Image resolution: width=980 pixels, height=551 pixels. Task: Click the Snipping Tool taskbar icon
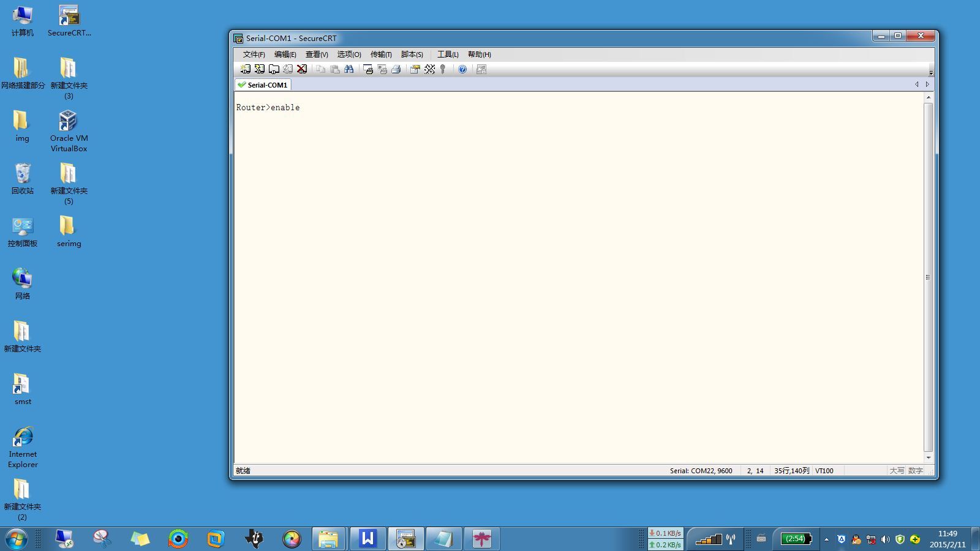(102, 539)
